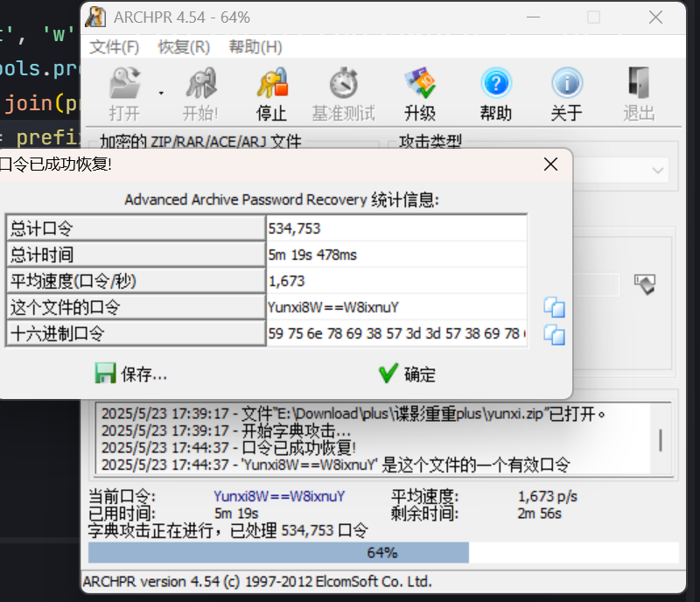
Task: Expand the attack type (攻击类型) dropdown
Action: coord(657,170)
